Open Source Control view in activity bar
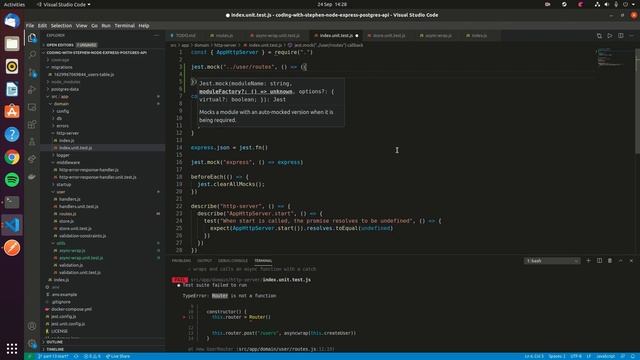 pyautogui.click(x=32, y=73)
